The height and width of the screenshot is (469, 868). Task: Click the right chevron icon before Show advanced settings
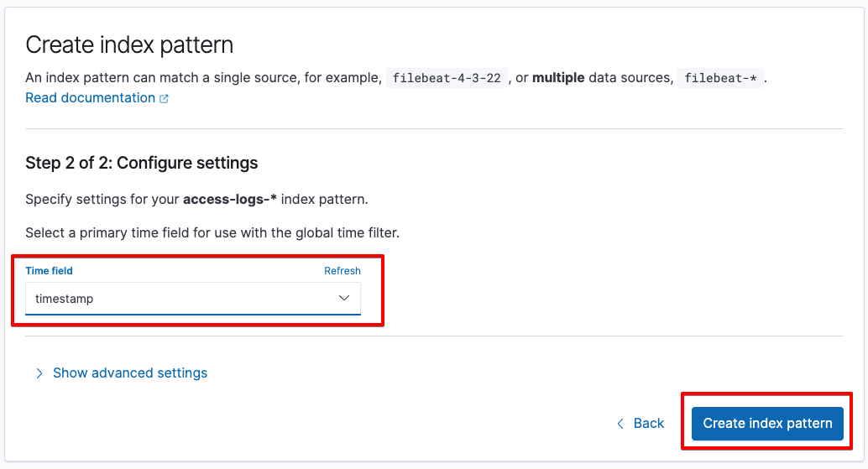coord(39,373)
